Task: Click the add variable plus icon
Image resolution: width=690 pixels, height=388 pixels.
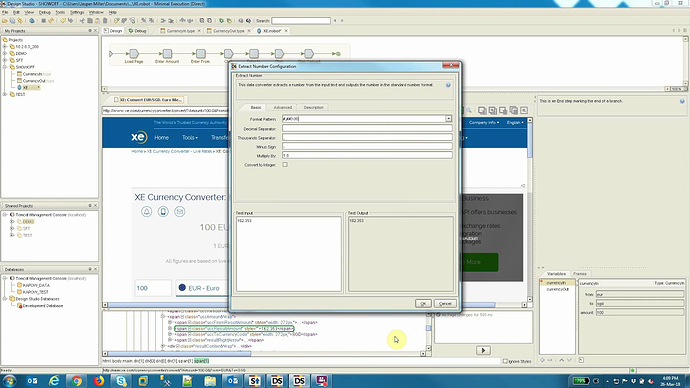Action: tap(542, 360)
